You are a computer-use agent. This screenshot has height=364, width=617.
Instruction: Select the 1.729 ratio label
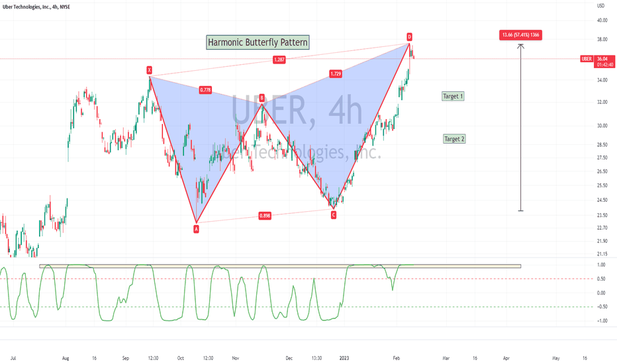pyautogui.click(x=336, y=73)
